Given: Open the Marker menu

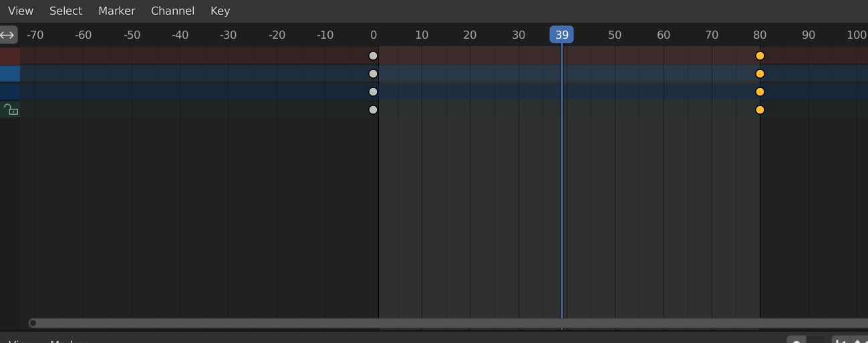Looking at the screenshot, I should 116,11.
